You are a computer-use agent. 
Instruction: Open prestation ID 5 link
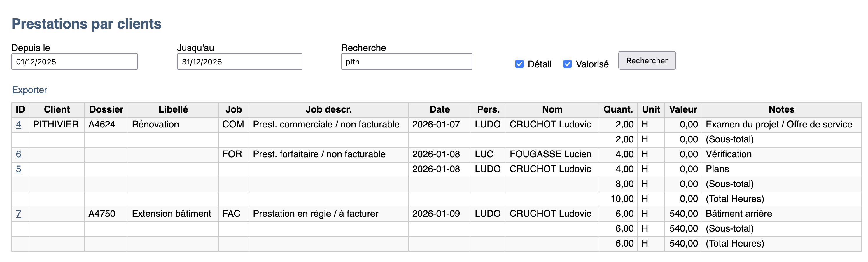(x=19, y=169)
